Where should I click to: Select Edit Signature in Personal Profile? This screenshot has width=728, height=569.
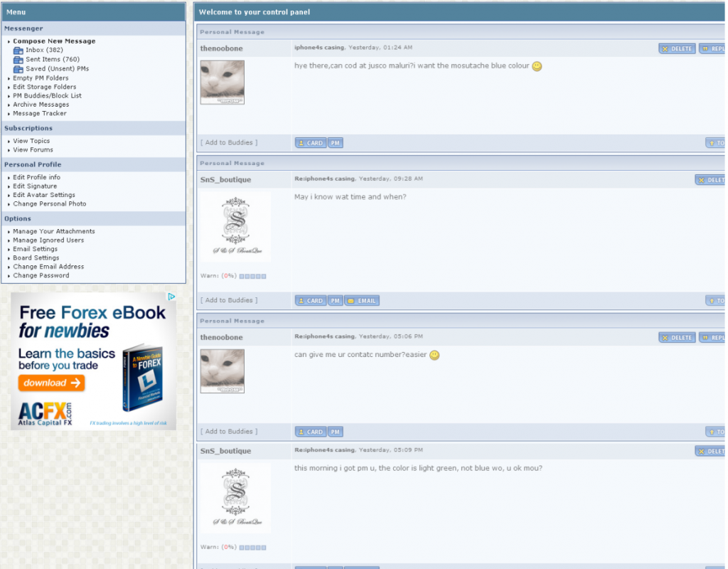(35, 186)
